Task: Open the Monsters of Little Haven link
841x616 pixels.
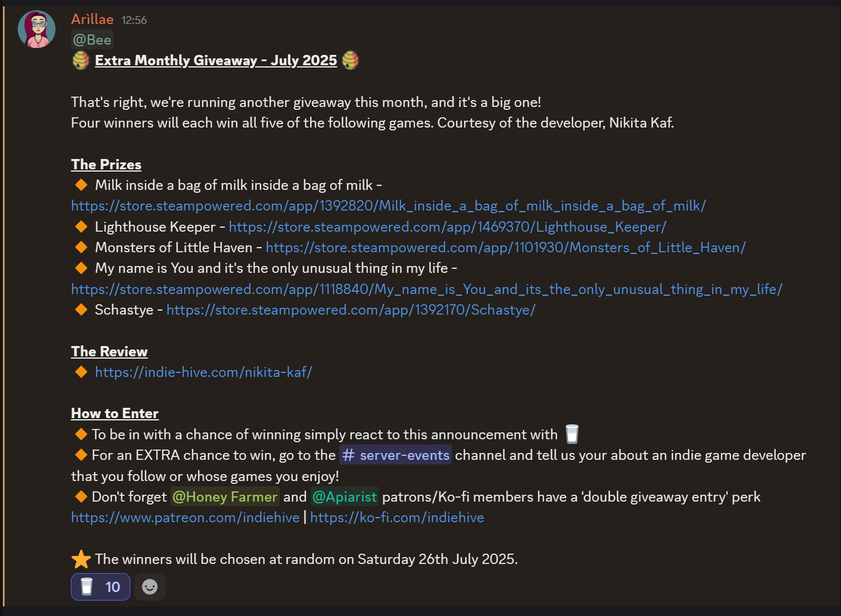Action: coord(506,248)
